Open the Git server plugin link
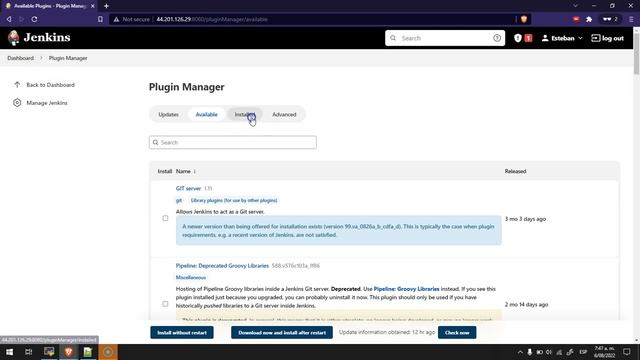 click(188, 188)
